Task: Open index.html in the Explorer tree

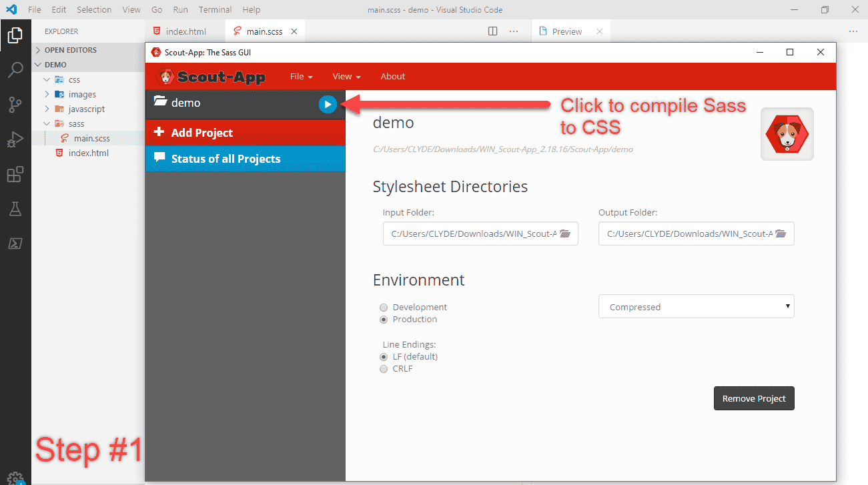Action: tap(88, 153)
